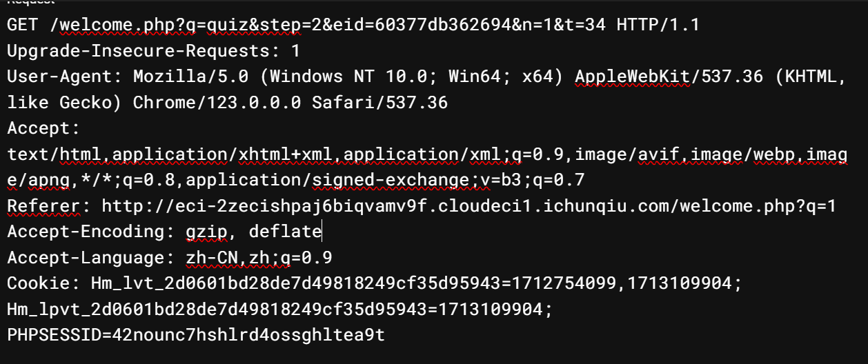Click the ichunqiu.com Referer URL
The height and width of the screenshot is (364, 868).
click(469, 205)
